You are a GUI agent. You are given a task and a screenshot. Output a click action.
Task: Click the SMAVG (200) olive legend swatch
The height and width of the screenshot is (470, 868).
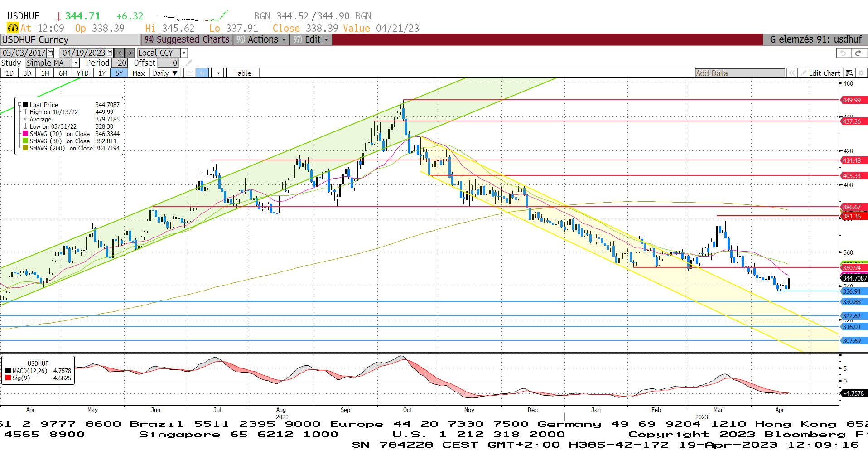[25, 148]
